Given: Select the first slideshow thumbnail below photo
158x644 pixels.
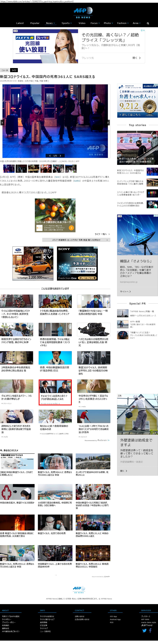Looking at the screenshot, I should pyautogui.click(x=8, y=169).
